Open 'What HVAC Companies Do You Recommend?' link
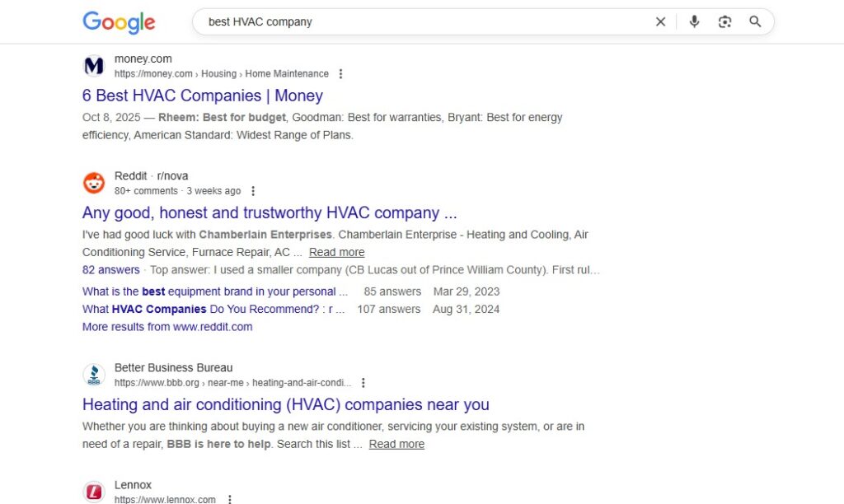The width and height of the screenshot is (844, 504). pos(213,310)
